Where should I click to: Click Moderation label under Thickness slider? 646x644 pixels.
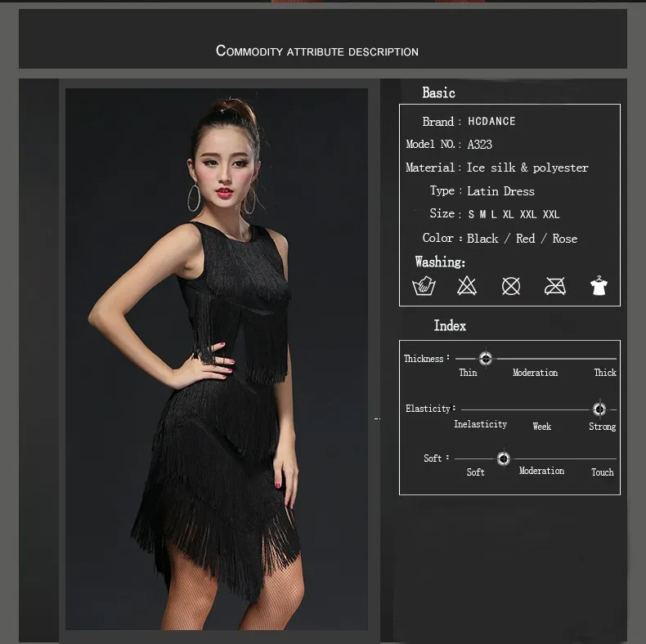coord(535,372)
